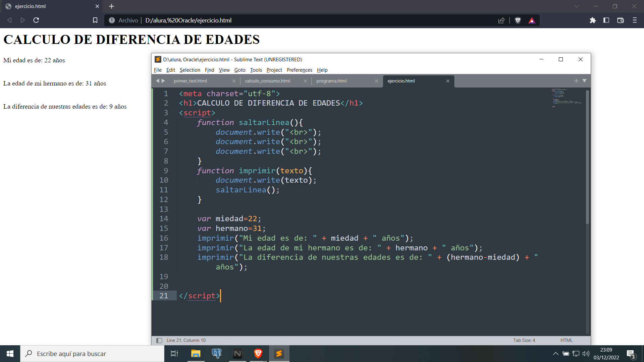Open Task View on taskbar
This screenshot has width=644, height=362.
click(174, 354)
